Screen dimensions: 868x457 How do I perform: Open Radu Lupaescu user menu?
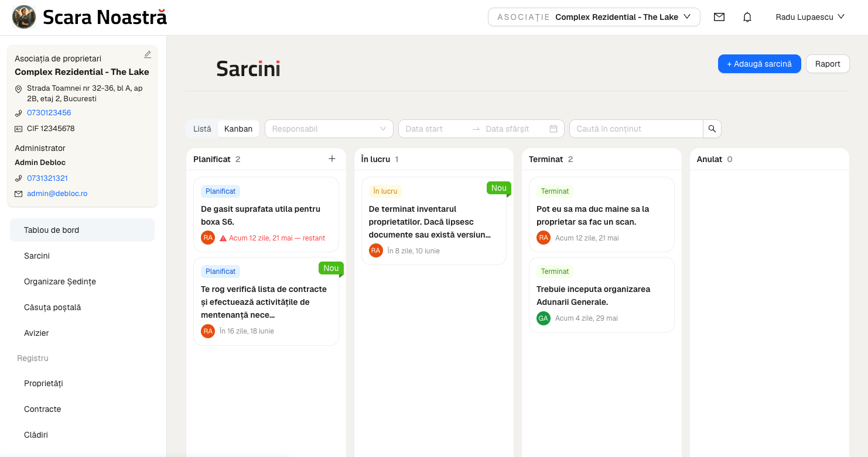click(810, 17)
